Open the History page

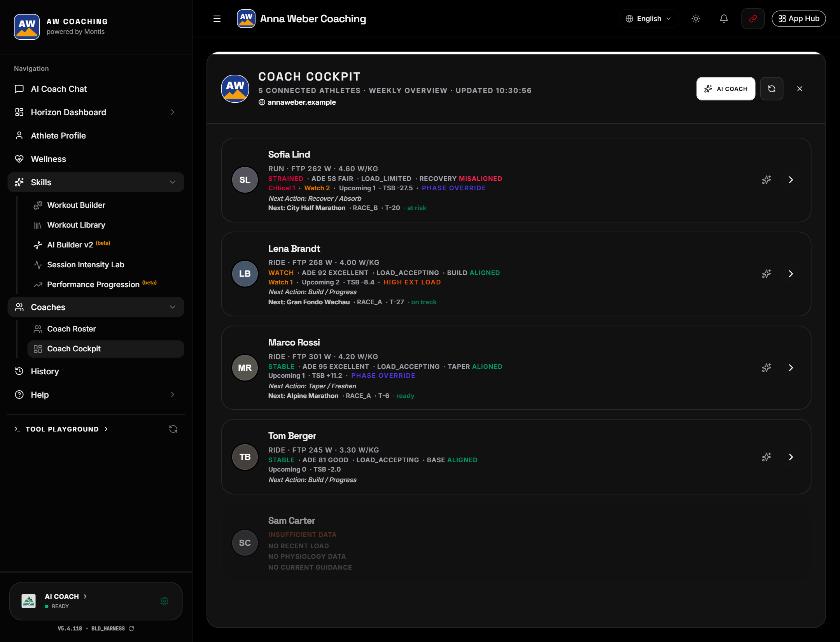(96, 371)
